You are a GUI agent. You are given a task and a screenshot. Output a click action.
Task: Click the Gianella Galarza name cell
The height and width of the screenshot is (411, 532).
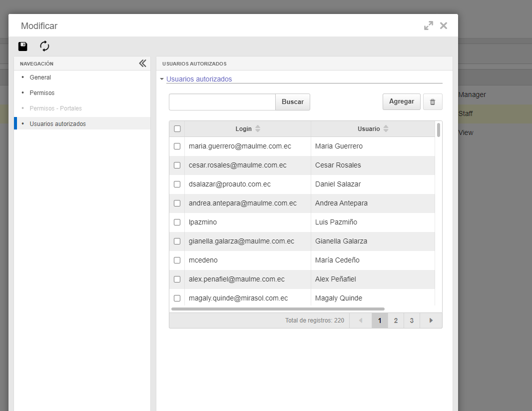(373, 241)
